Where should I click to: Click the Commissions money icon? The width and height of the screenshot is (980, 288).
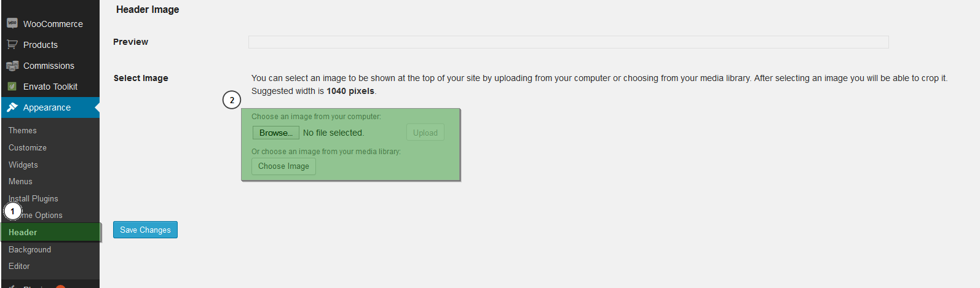point(12,66)
